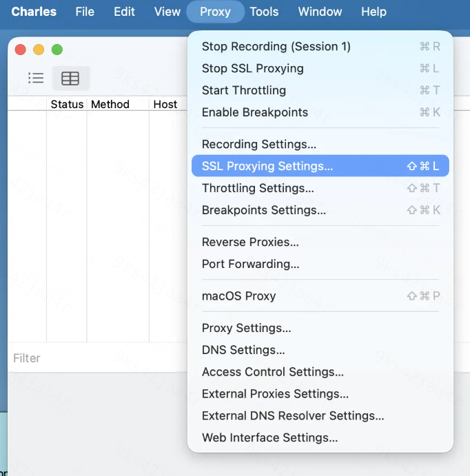Screen dimensions: 470x476
Task: Sort by the Status column header
Action: coord(67,104)
